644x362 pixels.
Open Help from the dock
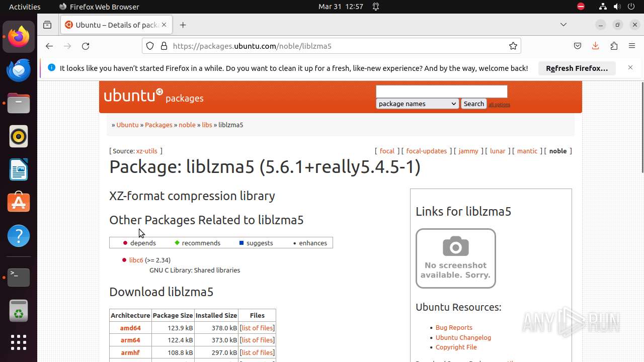click(19, 236)
